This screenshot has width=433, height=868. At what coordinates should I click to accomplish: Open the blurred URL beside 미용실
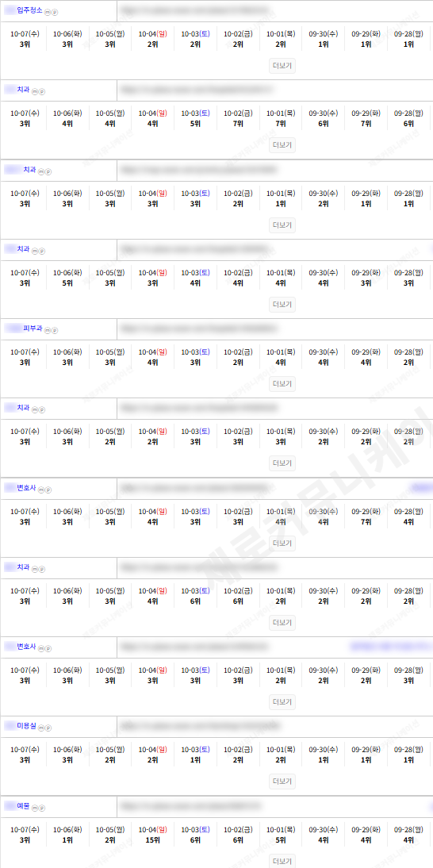point(200,725)
